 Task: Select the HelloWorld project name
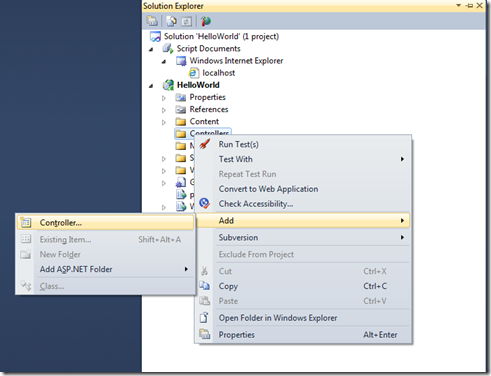coord(198,85)
